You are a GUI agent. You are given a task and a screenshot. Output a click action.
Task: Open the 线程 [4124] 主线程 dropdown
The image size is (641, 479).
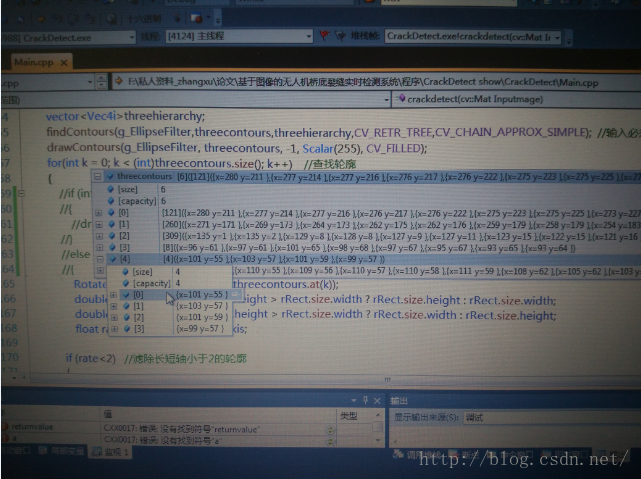coord(239,36)
